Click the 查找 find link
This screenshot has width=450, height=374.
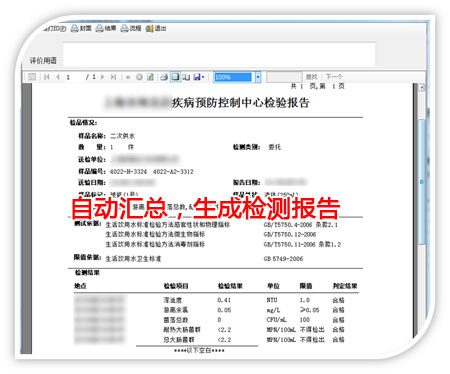pyautogui.click(x=312, y=77)
